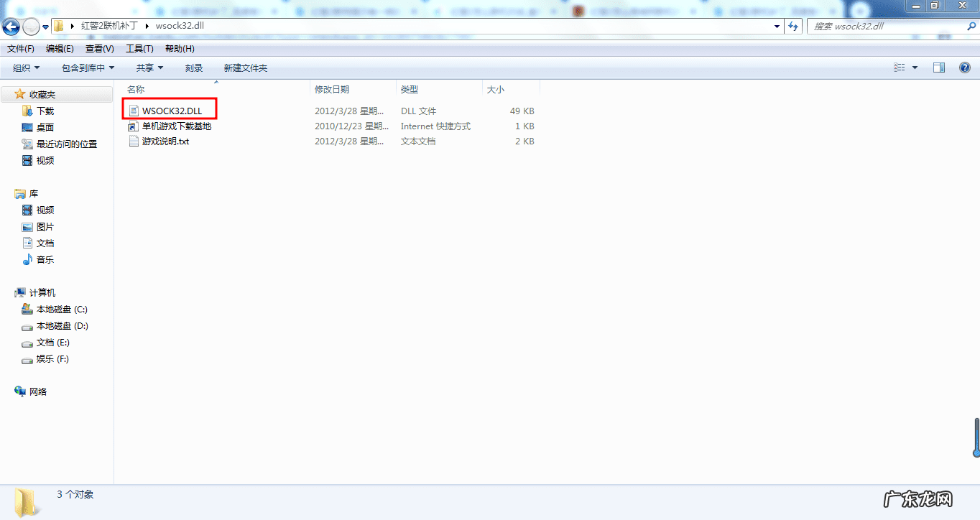Toggle the preview pane icon
980x520 pixels.
(939, 68)
